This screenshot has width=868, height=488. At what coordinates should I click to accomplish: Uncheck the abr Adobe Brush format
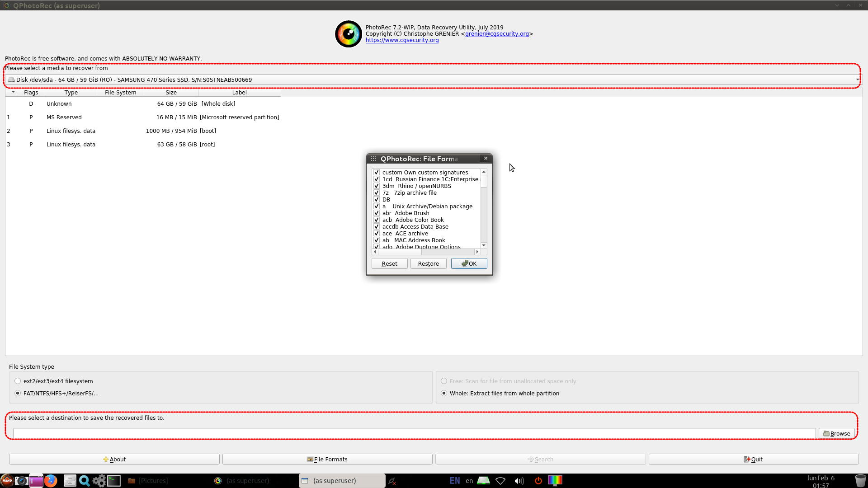click(x=377, y=213)
